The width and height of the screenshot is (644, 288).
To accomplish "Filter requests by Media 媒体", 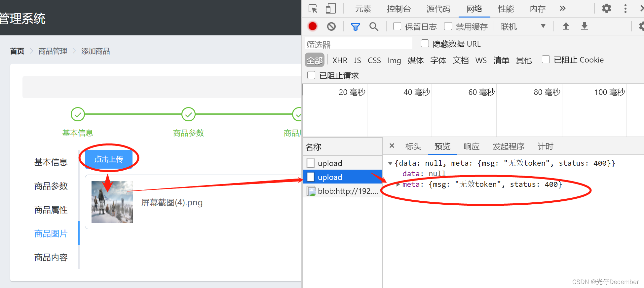I will coord(415,61).
